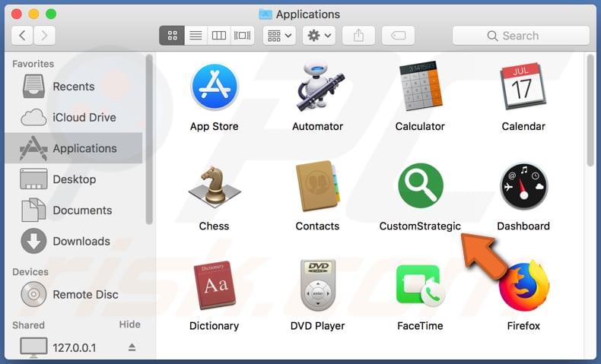This screenshot has height=364, width=601.
Task: Click the CustomStrategic name label
Action: (420, 226)
